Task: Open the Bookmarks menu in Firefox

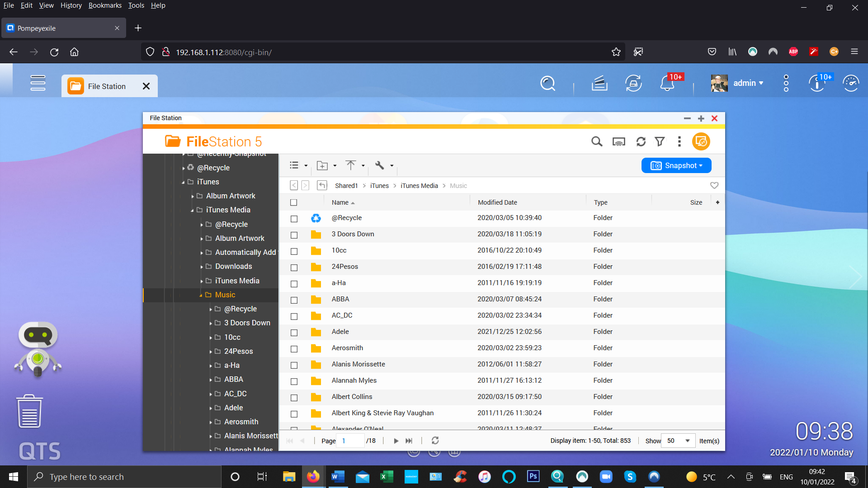Action: [x=105, y=5]
